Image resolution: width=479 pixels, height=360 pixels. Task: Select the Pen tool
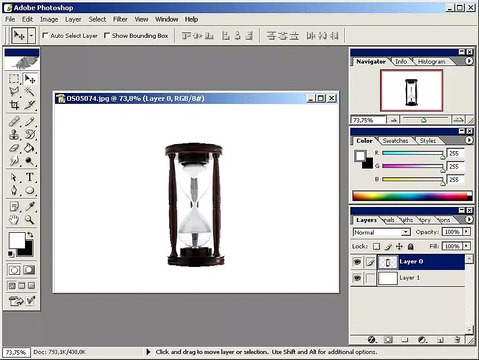[14, 190]
